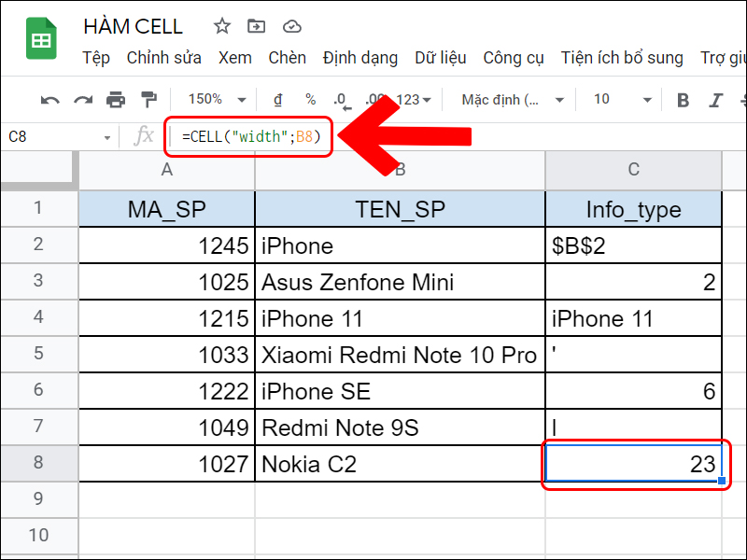Open the Chèn menu

(x=287, y=57)
